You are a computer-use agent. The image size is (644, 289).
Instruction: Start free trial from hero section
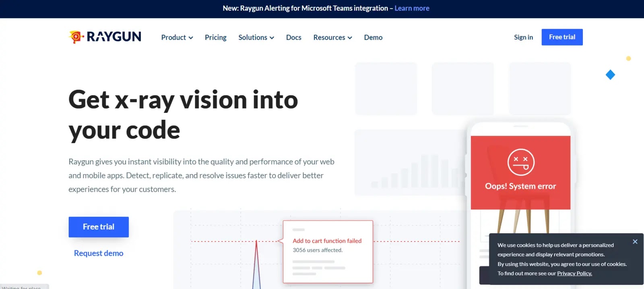click(x=99, y=227)
